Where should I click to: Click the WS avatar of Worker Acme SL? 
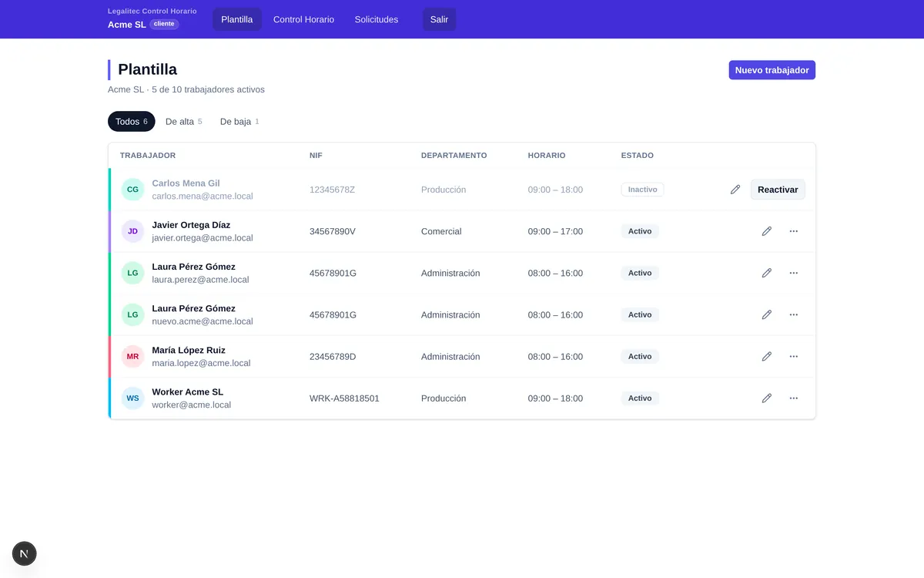[x=133, y=398]
